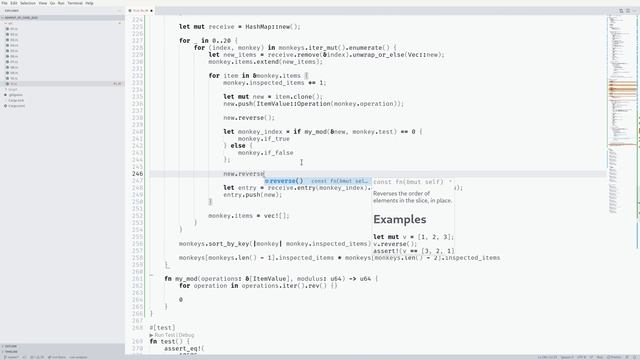This screenshot has width=640, height=360.
Task: Open the Cargo.toml file
Action: [x=16, y=106]
